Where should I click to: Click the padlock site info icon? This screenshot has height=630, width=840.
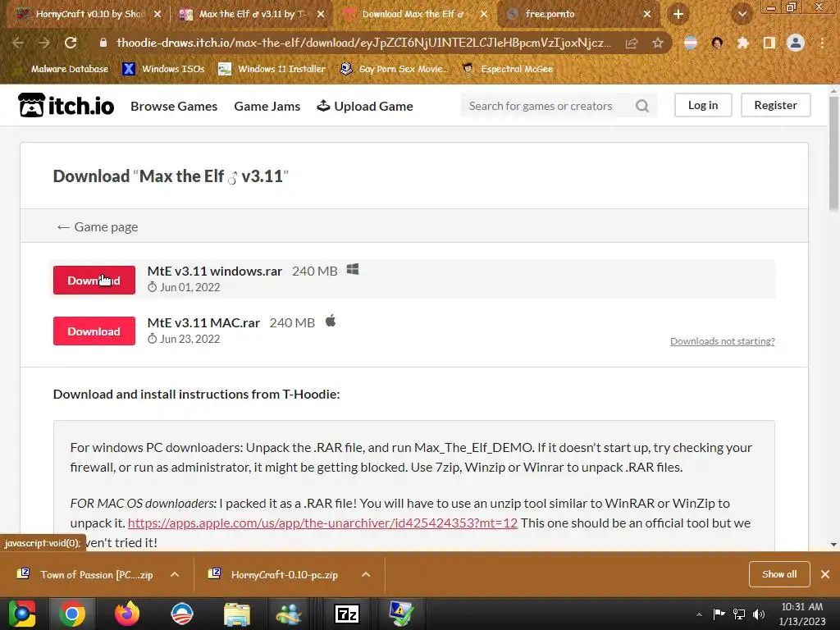pyautogui.click(x=103, y=43)
